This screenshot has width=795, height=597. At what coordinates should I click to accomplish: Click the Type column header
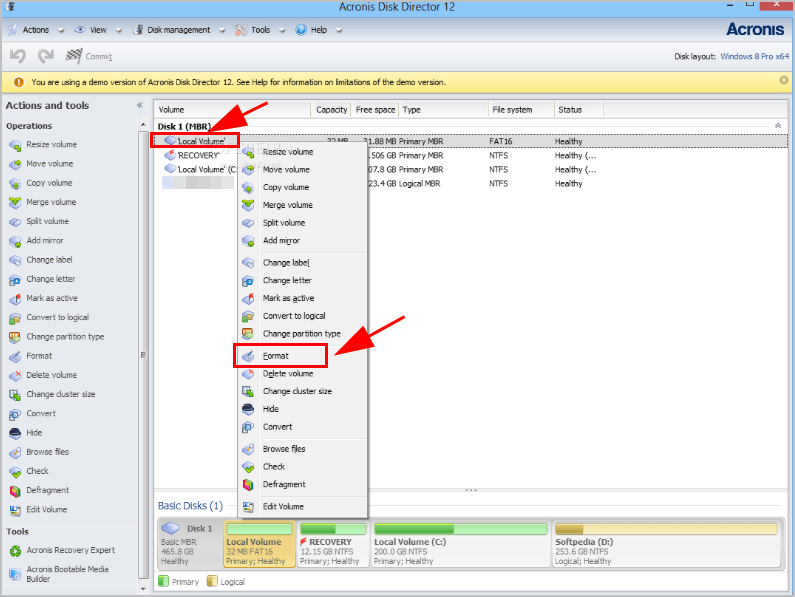tap(444, 110)
